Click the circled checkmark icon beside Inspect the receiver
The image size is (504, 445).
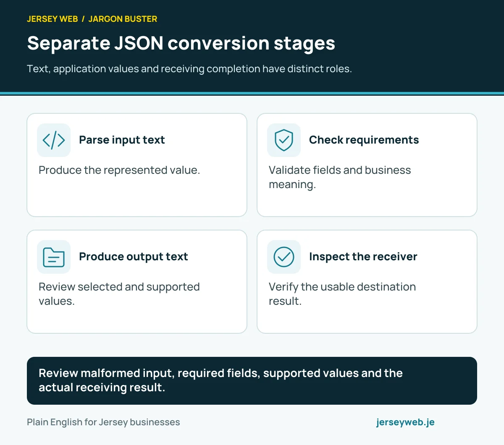(284, 257)
